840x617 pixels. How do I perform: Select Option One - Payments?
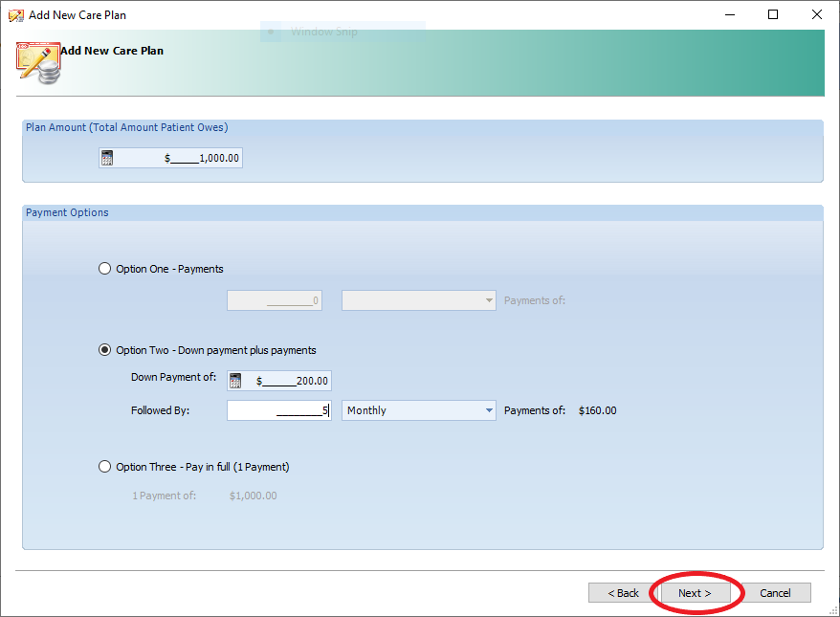[x=105, y=269]
